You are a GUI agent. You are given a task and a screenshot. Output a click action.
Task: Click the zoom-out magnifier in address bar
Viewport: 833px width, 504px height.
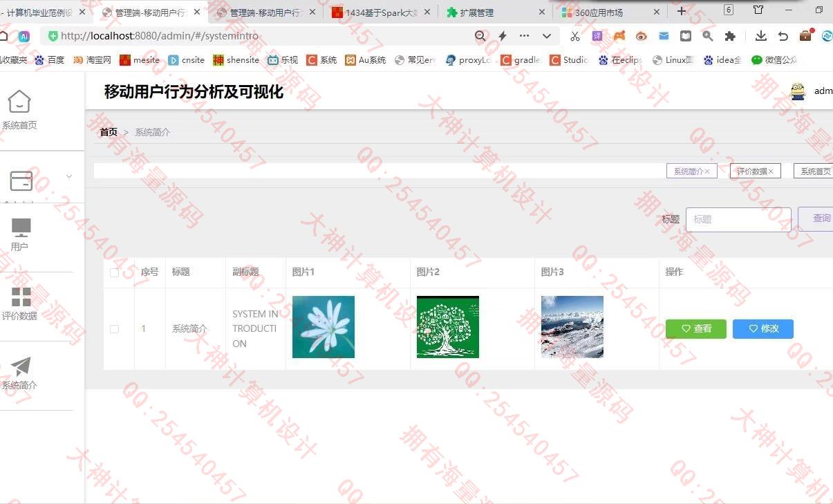pyautogui.click(x=480, y=36)
